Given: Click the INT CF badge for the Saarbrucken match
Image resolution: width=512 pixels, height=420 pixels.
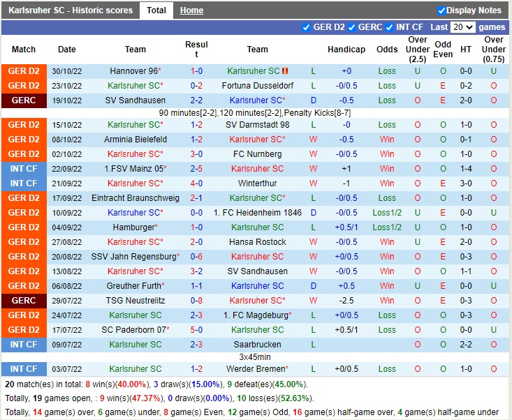Looking at the screenshot, I should 24,345.
